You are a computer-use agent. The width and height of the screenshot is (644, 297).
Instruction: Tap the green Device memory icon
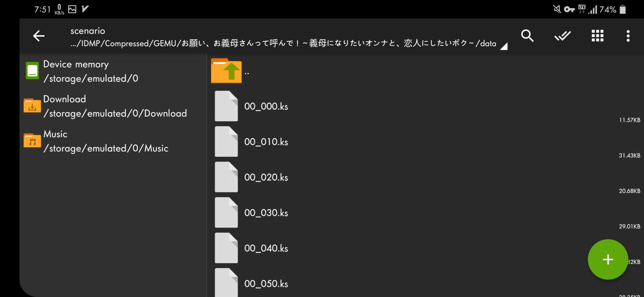[32, 71]
